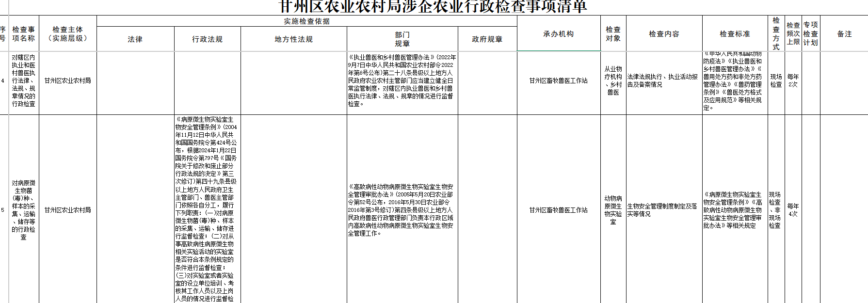Select the 检查事项名称 header cell

(x=23, y=34)
